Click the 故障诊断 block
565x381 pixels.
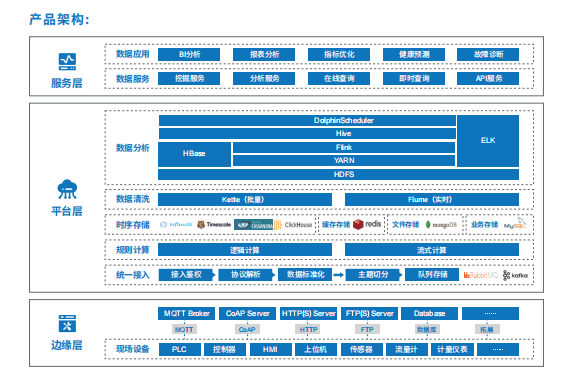tap(488, 54)
